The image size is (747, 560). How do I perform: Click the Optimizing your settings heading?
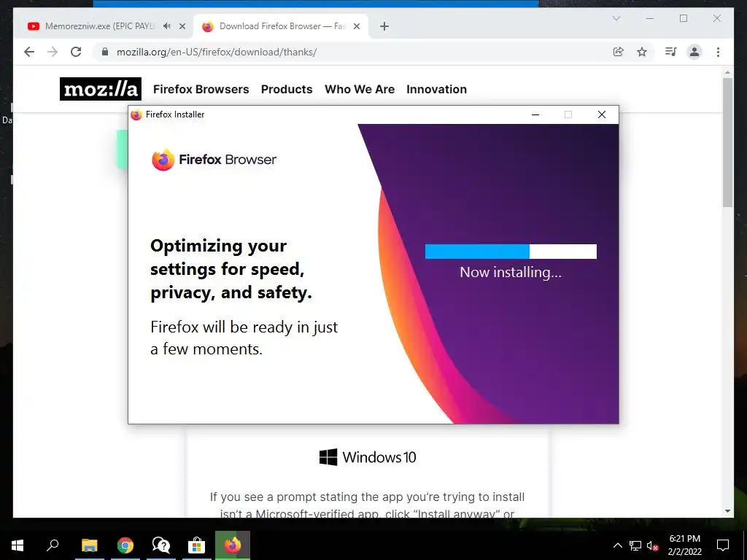(x=231, y=269)
